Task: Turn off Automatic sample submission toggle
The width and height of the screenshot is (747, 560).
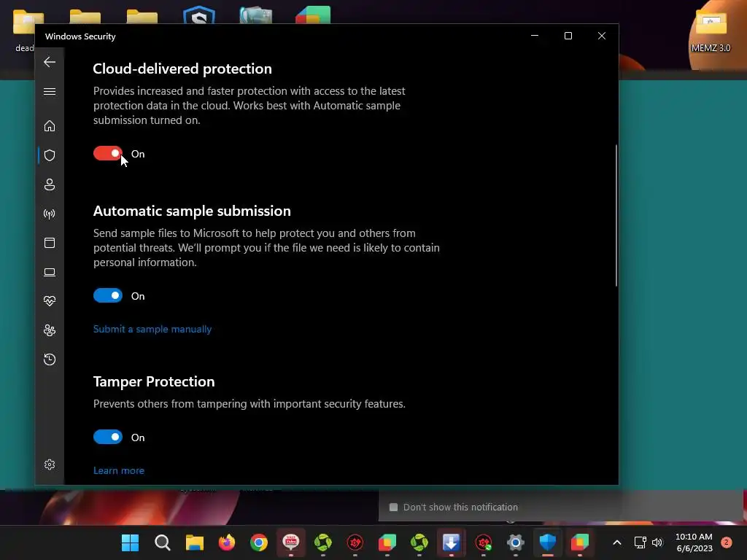Action: point(108,296)
